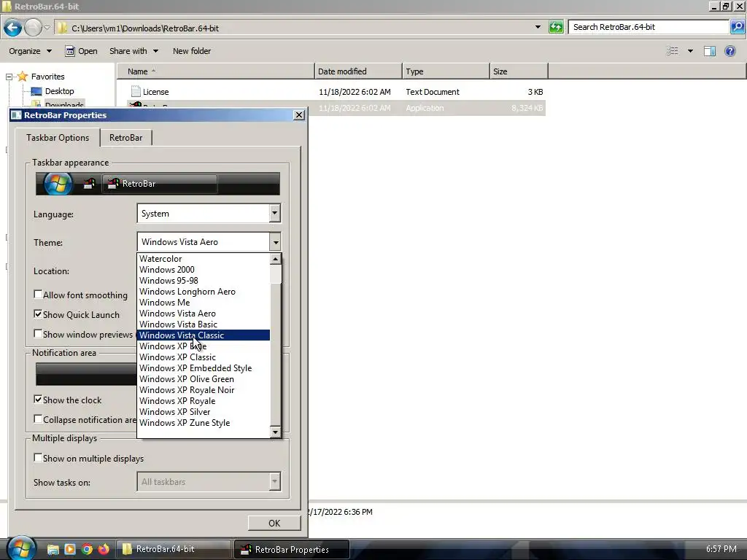This screenshot has width=747, height=560.
Task: Enable Show on multiple displays
Action: [x=38, y=458]
